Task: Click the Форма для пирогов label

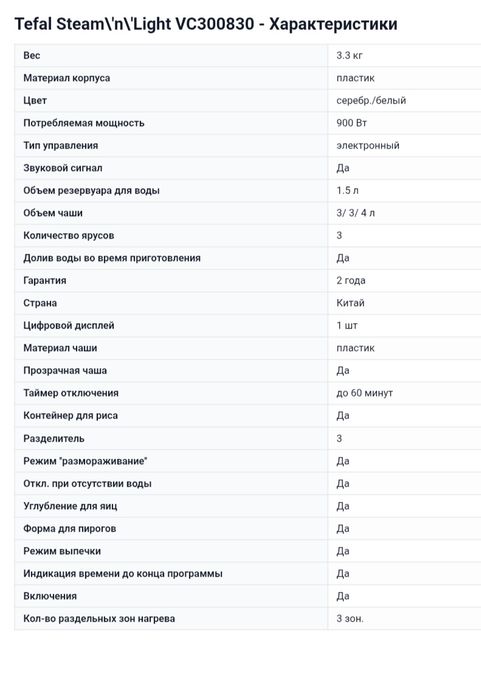Action: 70,529
